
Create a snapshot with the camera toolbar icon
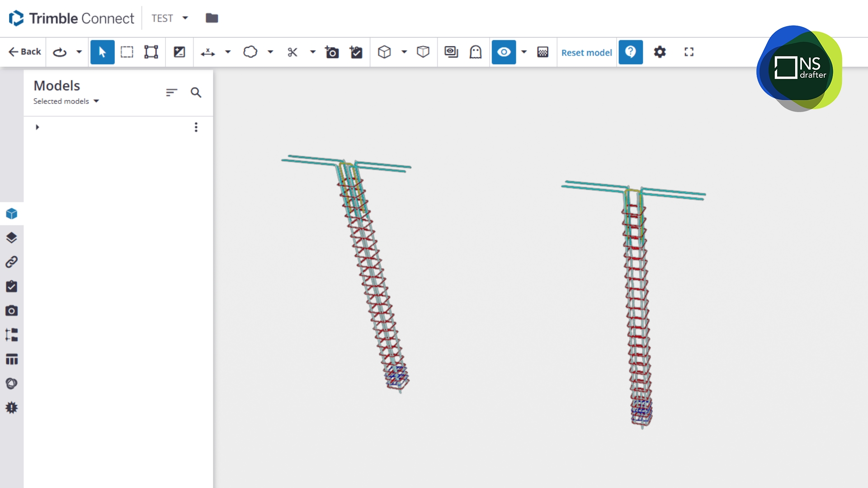tap(332, 52)
